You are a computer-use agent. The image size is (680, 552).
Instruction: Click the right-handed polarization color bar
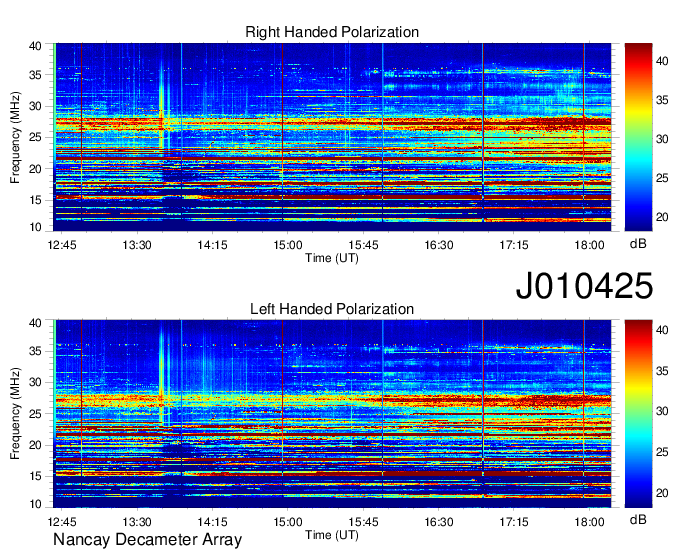[x=638, y=137]
